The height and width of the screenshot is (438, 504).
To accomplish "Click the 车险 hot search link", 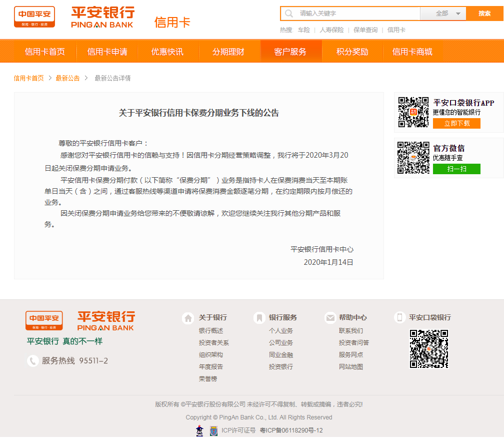I will [304, 30].
